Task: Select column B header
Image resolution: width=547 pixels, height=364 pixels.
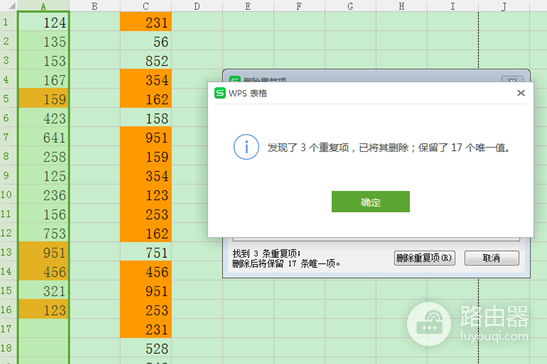Action: [95, 6]
